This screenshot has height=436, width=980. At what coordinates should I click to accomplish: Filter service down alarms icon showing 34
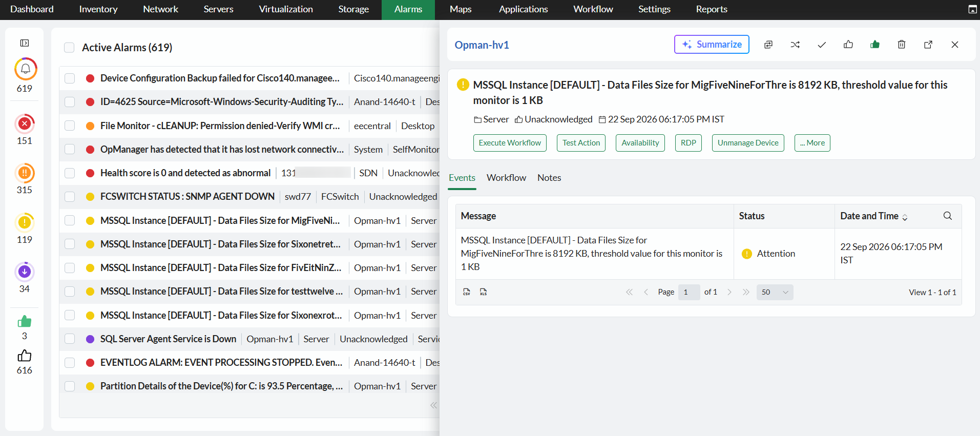pos(25,272)
